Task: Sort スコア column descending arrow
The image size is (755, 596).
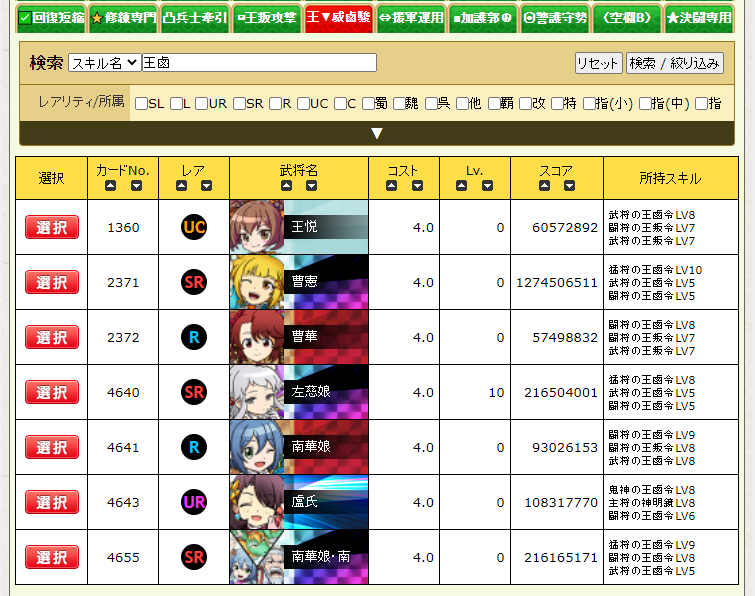Action: (569, 185)
